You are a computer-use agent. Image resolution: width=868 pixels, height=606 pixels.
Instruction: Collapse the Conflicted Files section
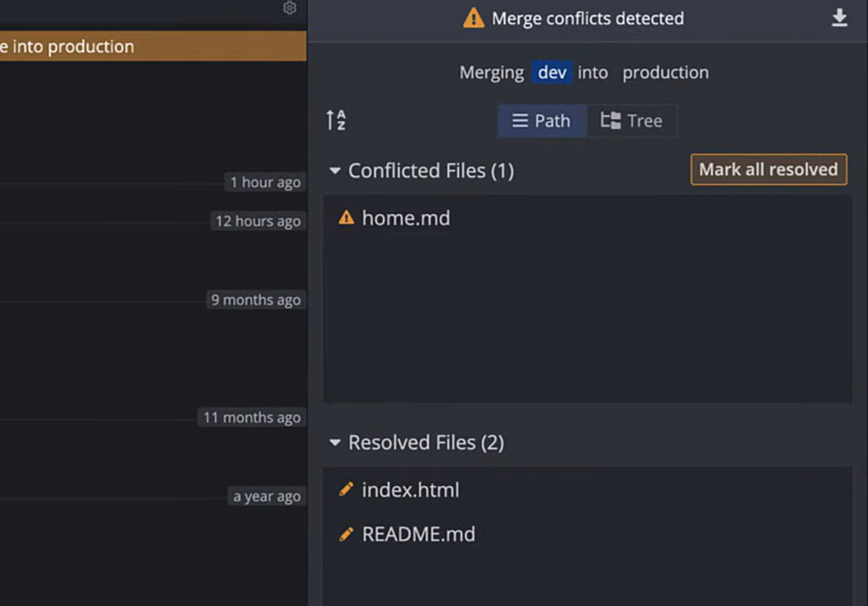coord(335,171)
